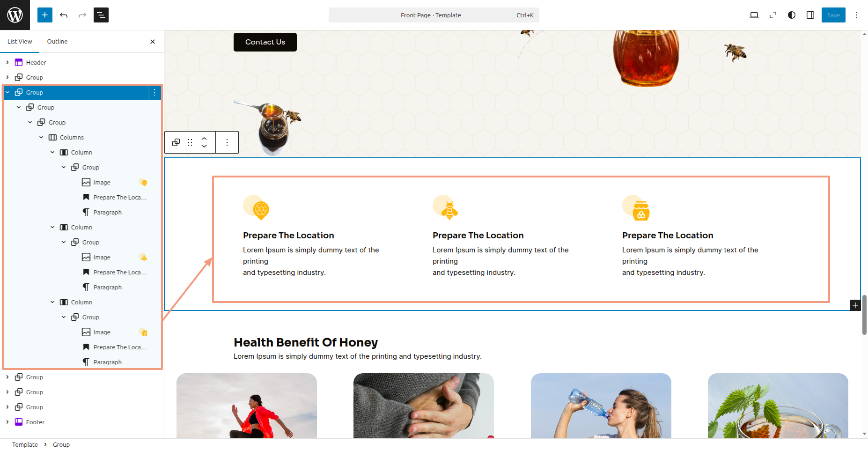Click the block toolbar drag handle
The image size is (868, 450).
pos(190,142)
